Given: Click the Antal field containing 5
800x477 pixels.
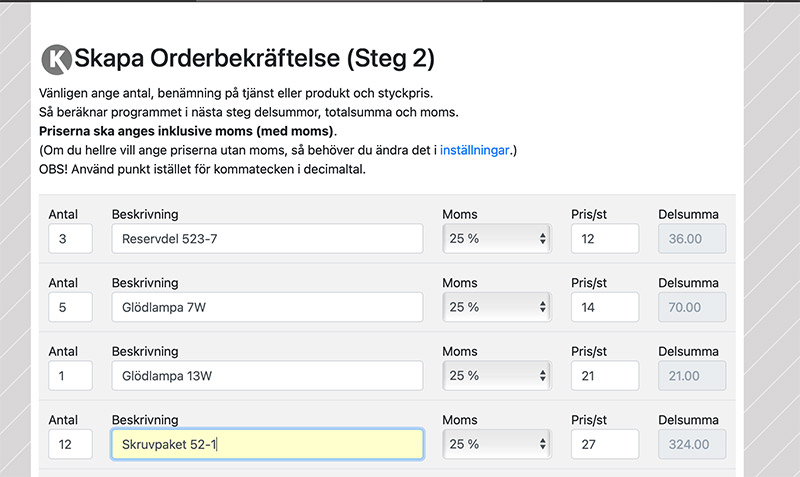Looking at the screenshot, I should pyautogui.click(x=70, y=307).
